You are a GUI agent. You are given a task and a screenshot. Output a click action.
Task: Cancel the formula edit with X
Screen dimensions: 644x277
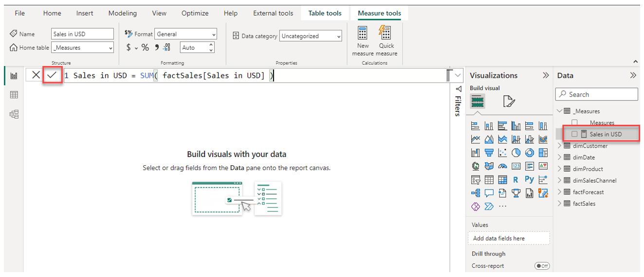coord(36,75)
